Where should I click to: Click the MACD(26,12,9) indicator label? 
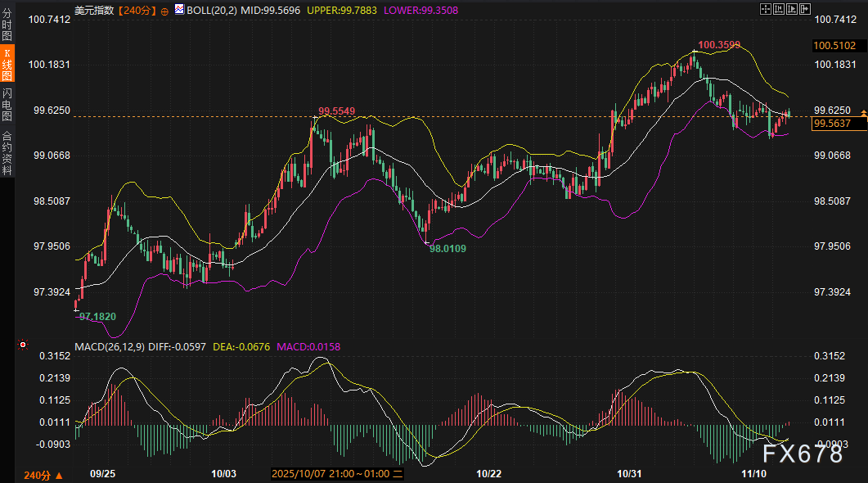tap(109, 346)
